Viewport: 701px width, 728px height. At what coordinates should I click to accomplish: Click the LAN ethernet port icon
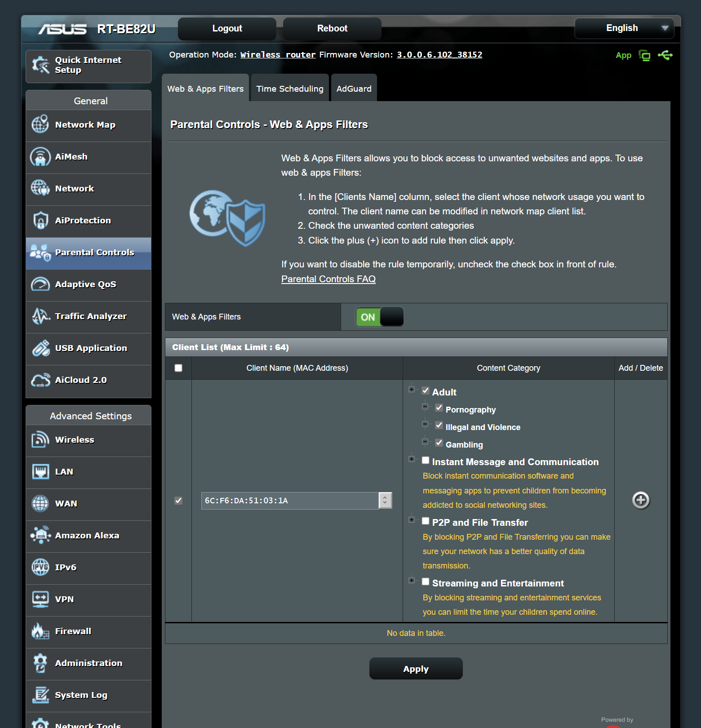[x=40, y=471]
